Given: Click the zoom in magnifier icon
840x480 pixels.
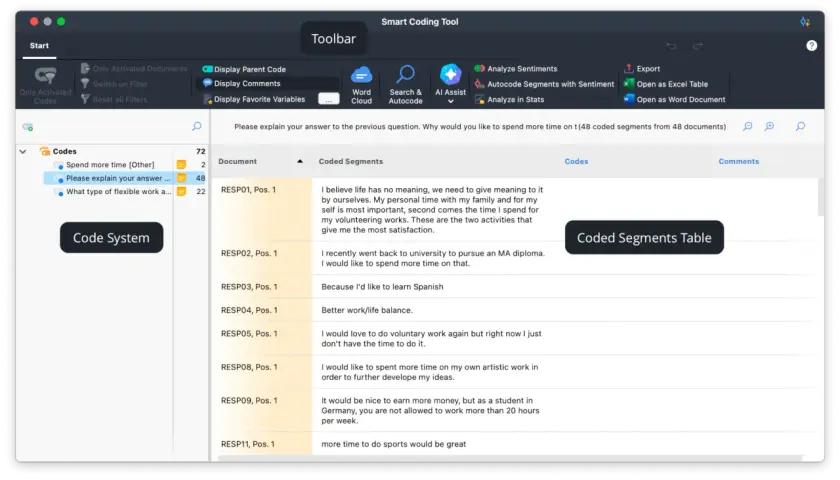Looking at the screenshot, I should click(769, 126).
